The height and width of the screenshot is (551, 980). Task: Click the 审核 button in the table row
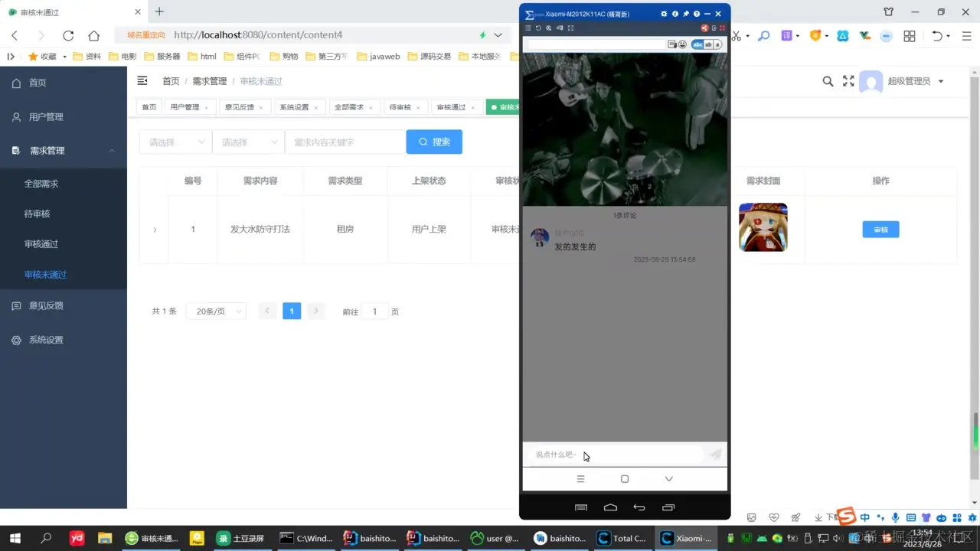(x=880, y=230)
